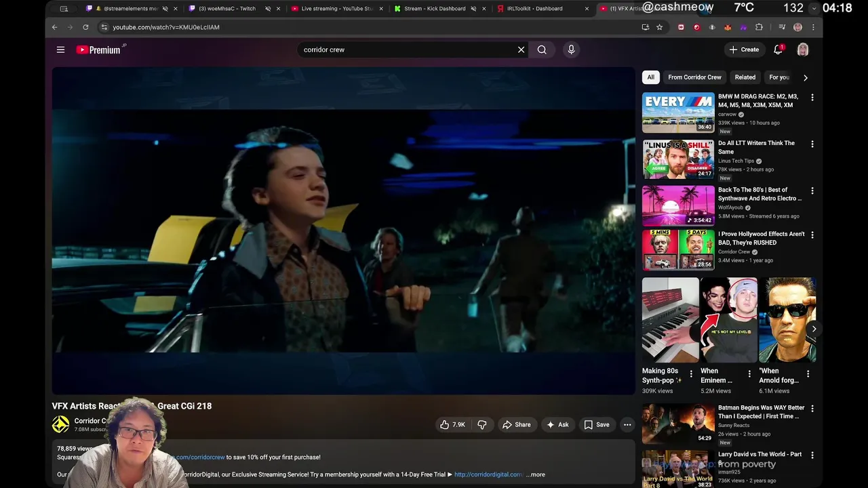Open the corridordigital.com link in description

488,474
